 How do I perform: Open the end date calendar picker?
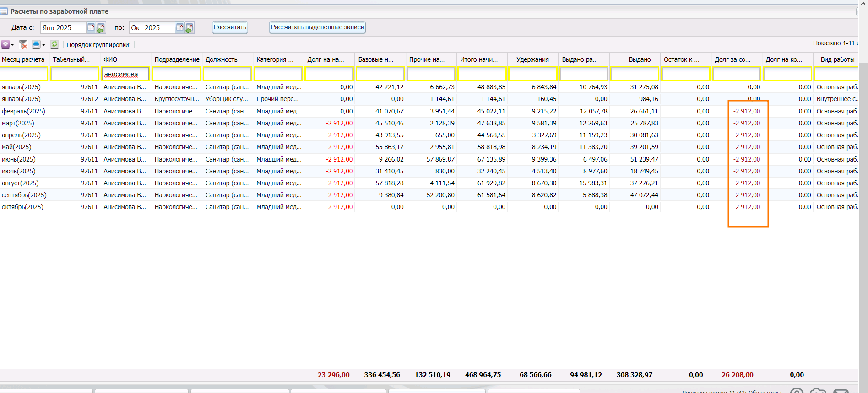(179, 27)
